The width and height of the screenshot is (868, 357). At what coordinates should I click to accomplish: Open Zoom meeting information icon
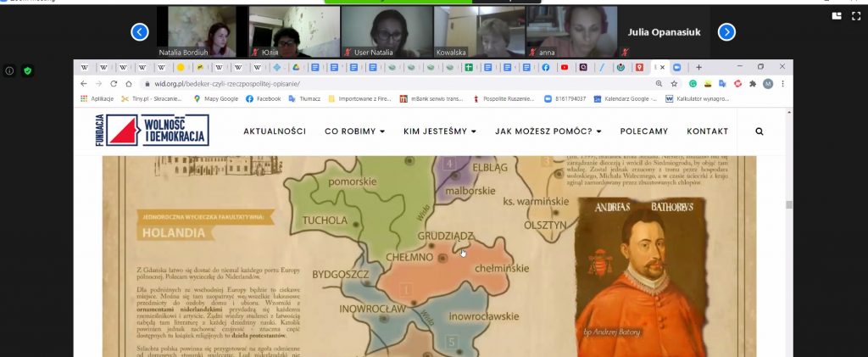(x=9, y=71)
